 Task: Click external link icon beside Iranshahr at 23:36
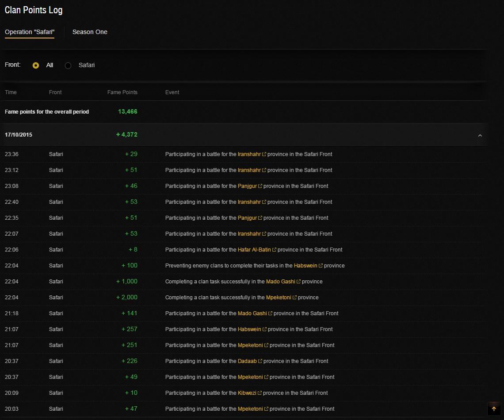click(x=264, y=154)
